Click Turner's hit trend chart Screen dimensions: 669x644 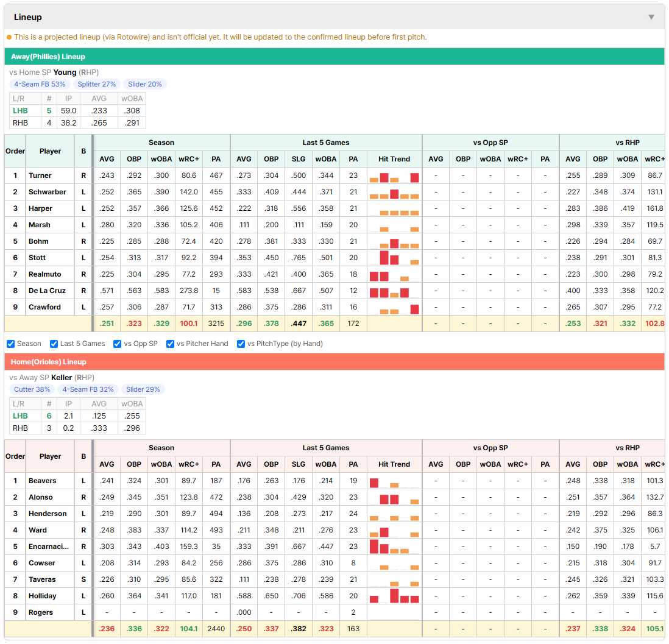click(394, 176)
